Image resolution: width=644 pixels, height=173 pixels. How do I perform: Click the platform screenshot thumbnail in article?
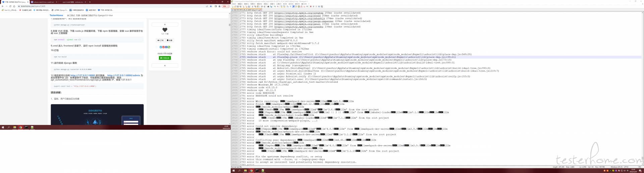coord(97,115)
